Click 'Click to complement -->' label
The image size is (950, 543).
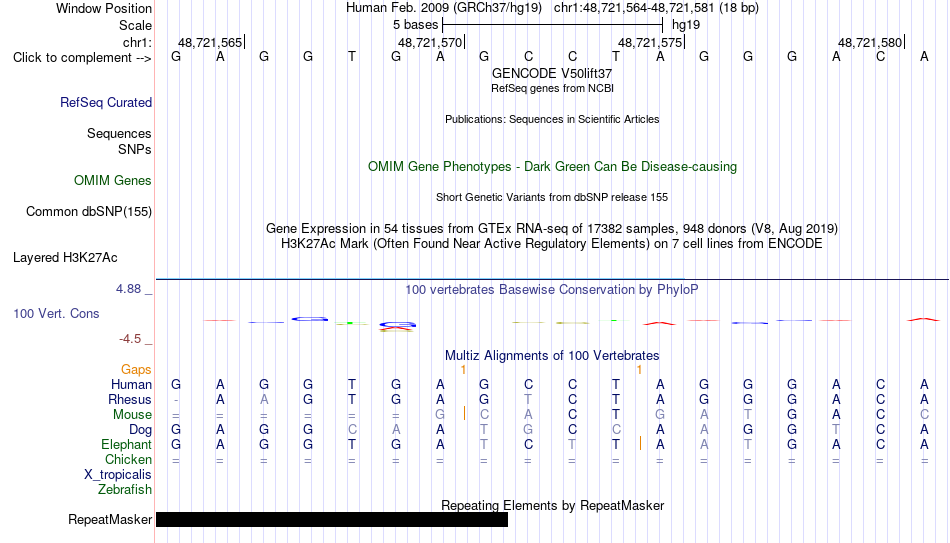click(x=82, y=58)
